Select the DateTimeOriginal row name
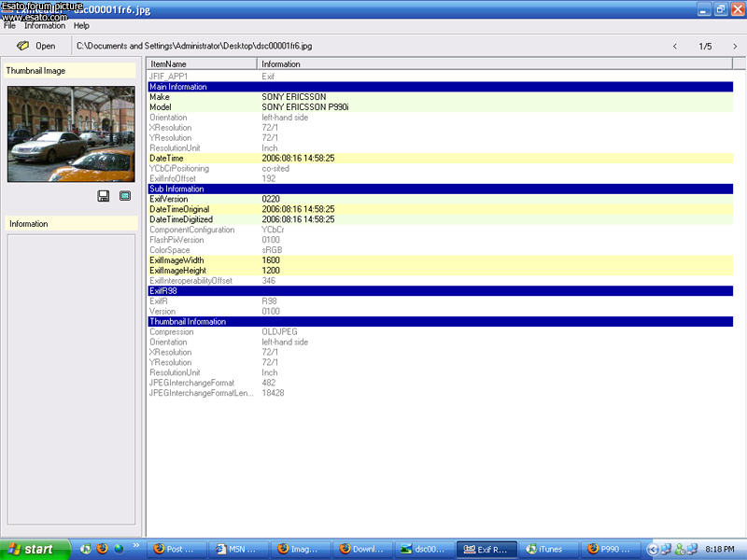Screen dimensions: 747x560 coord(179,209)
